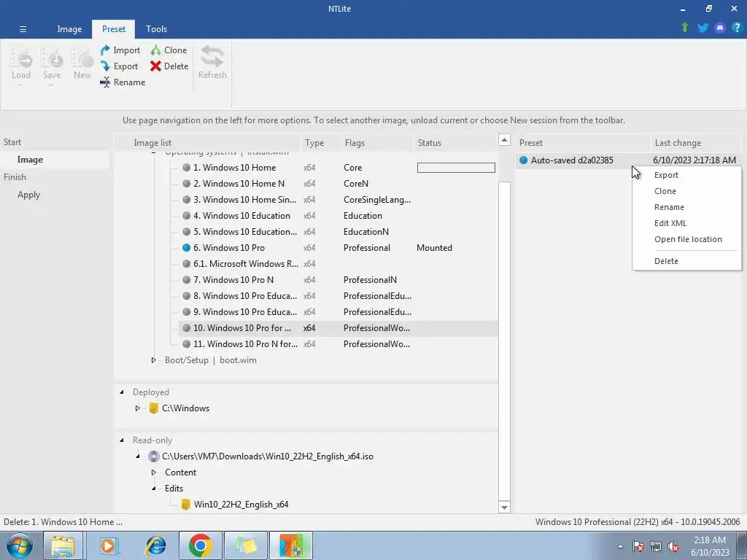Switch to the Tools ribbon tab
Image resolution: width=747 pixels, height=560 pixels.
(156, 29)
